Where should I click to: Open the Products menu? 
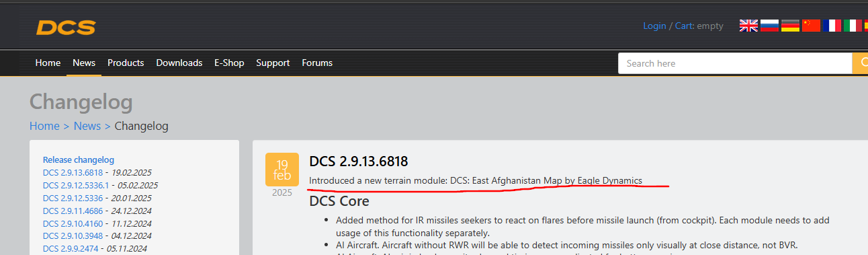(126, 63)
